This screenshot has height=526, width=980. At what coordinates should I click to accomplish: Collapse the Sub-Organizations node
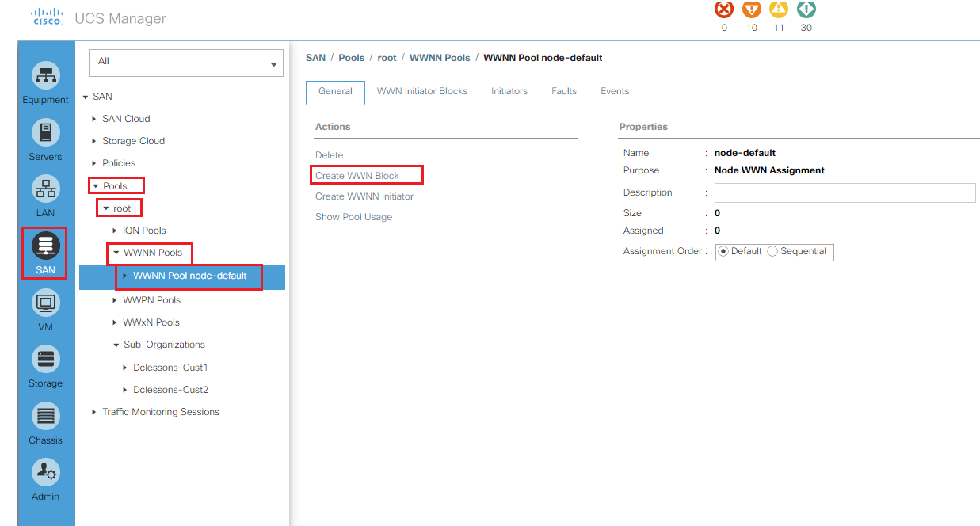pyautogui.click(x=116, y=345)
